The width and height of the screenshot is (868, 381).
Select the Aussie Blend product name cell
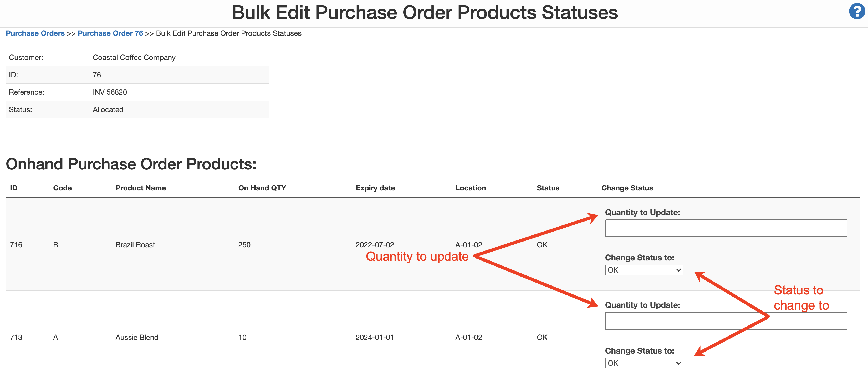pyautogui.click(x=137, y=338)
